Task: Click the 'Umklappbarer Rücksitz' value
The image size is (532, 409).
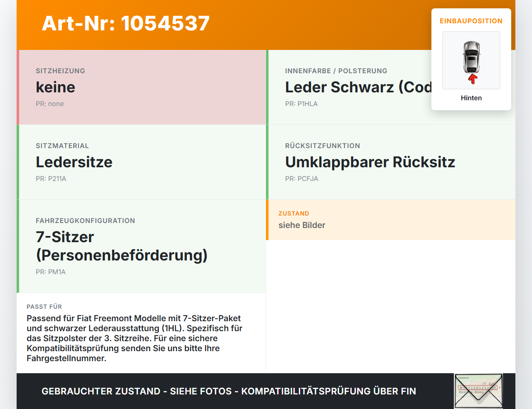Action: 370,162
